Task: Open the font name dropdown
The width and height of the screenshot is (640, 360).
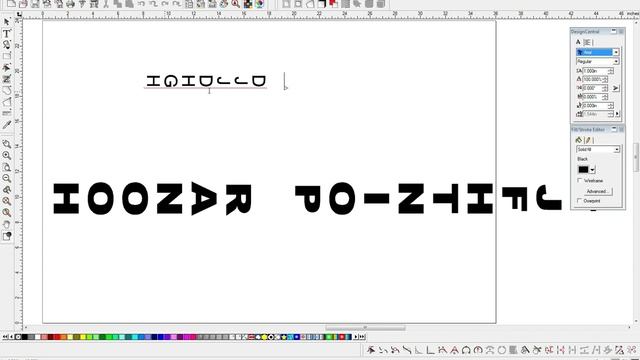Action: [x=616, y=52]
